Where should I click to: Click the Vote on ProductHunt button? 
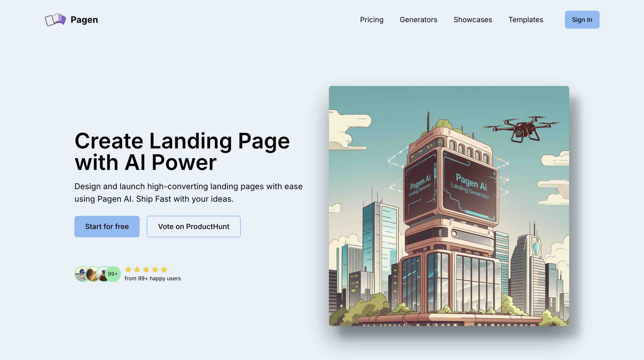pos(194,226)
